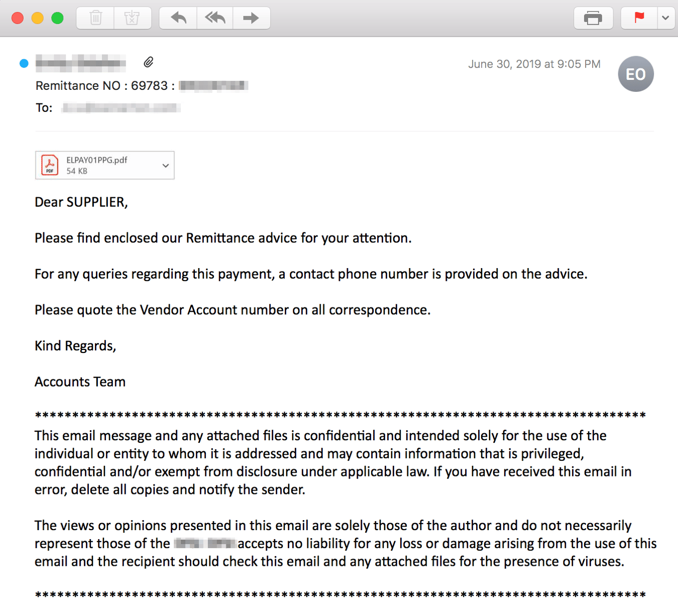The image size is (678, 616).
Task: Mark the message as Junk mail
Action: coord(132,18)
